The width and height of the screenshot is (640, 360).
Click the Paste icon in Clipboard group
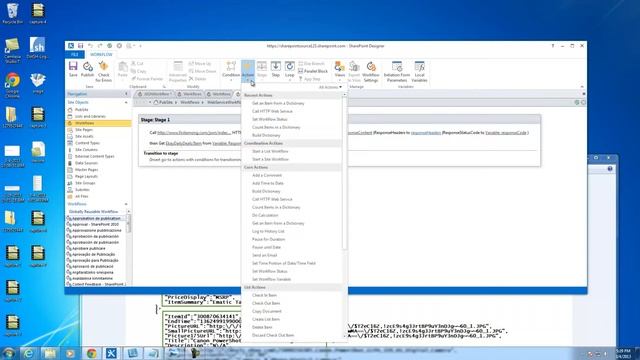click(122, 69)
